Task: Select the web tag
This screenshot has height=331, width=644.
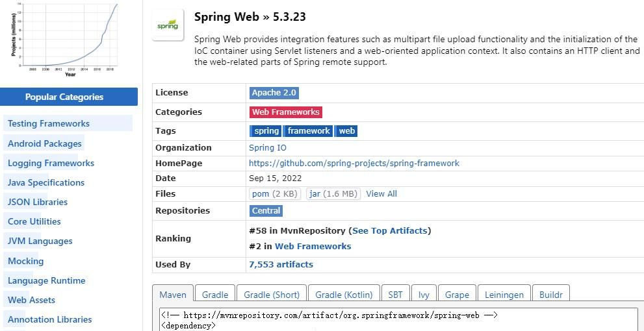Action: tap(347, 131)
